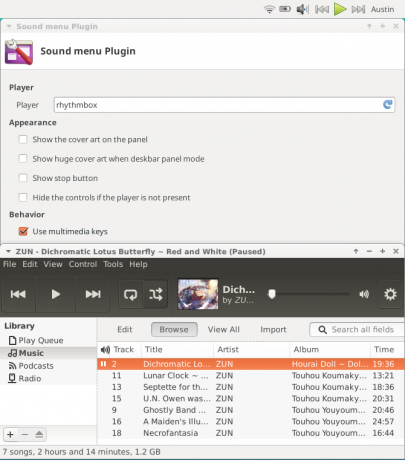Sort by the Album column header
This screenshot has width=405, height=460.
coord(330,349)
